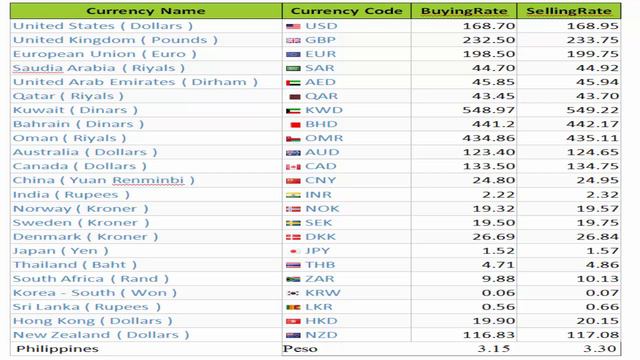Open Oman ( Riyals ) link
640x360 pixels.
[x=69, y=138]
